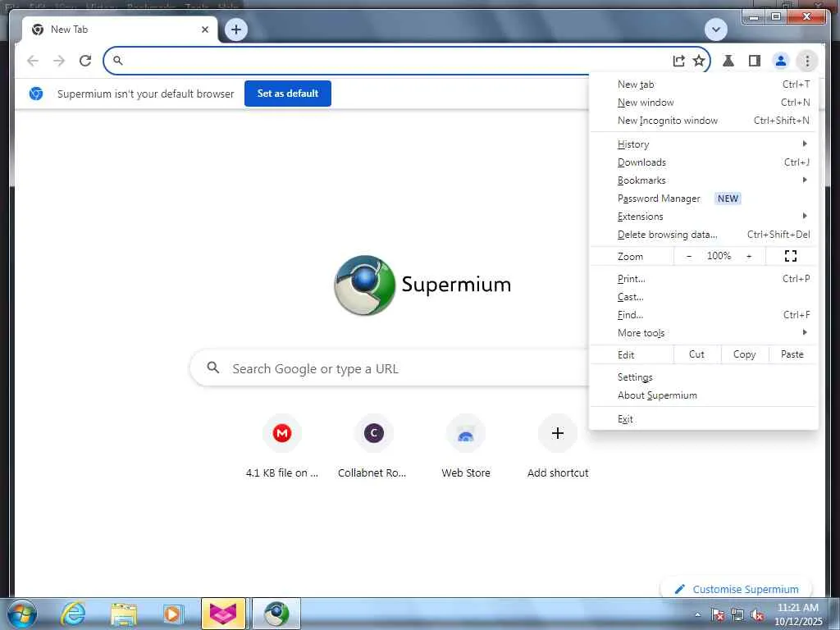Click Customise Supermium button
The width and height of the screenshot is (840, 630).
(737, 589)
